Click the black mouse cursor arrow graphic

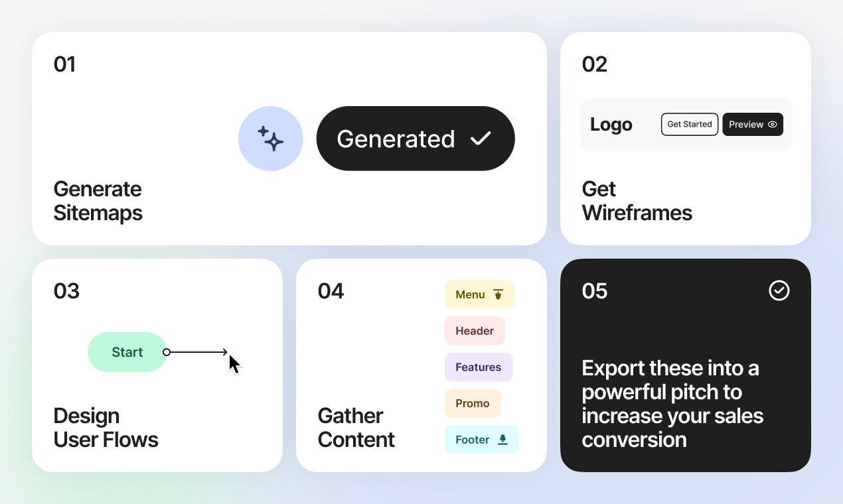click(234, 365)
